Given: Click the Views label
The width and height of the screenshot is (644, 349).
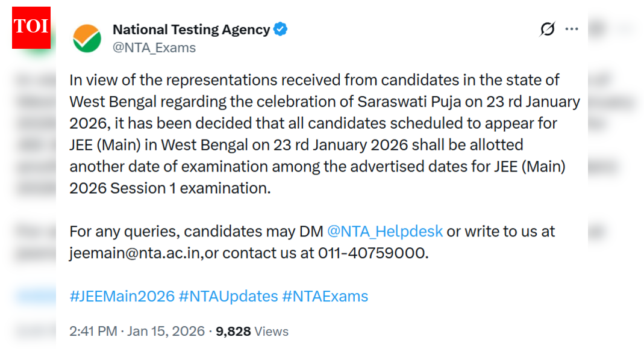Looking at the screenshot, I should pos(271,331).
